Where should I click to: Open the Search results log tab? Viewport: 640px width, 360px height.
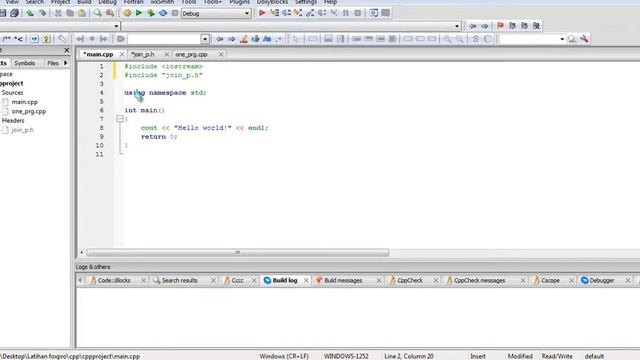tap(179, 280)
